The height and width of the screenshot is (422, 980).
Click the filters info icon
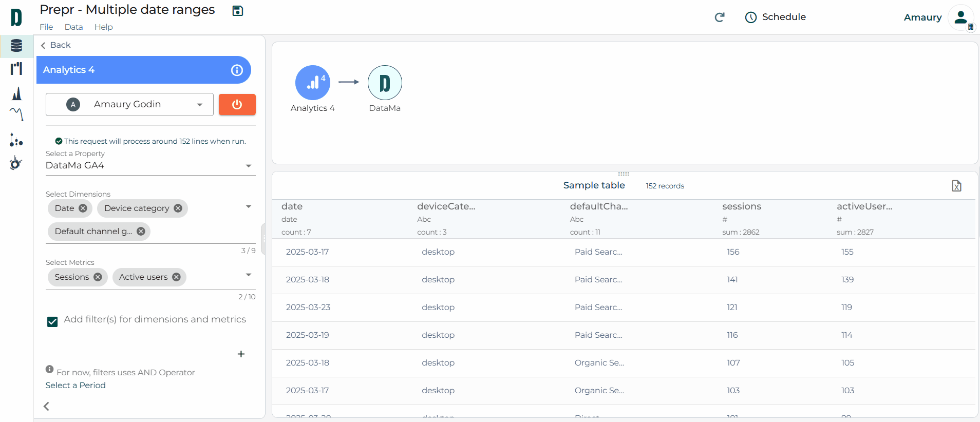click(50, 369)
